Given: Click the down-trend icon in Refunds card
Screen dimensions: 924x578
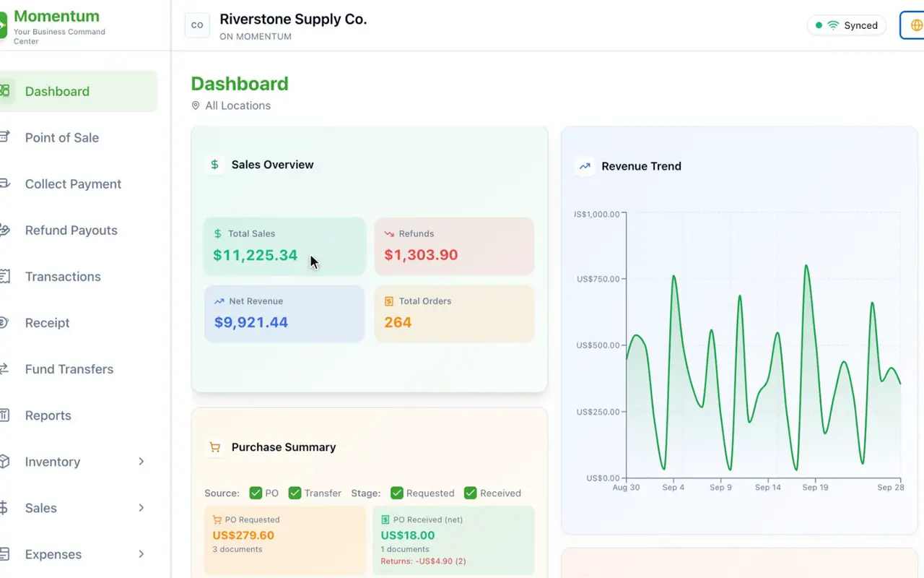Looking at the screenshot, I should (389, 233).
